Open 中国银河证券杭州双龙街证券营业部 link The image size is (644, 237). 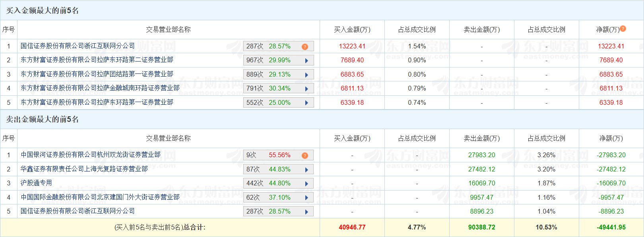coord(90,155)
